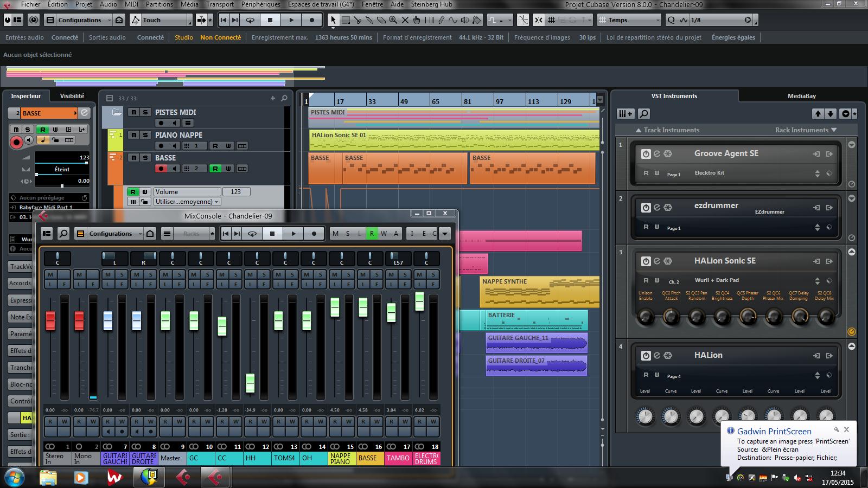Select the Color paint bucket tool
Screen dimensions: 868x488
tap(477, 20)
